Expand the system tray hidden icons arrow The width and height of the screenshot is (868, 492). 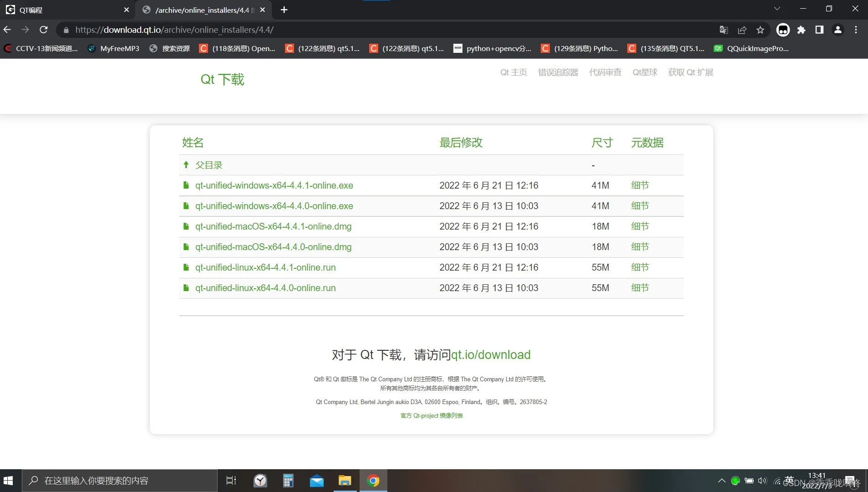pos(721,481)
